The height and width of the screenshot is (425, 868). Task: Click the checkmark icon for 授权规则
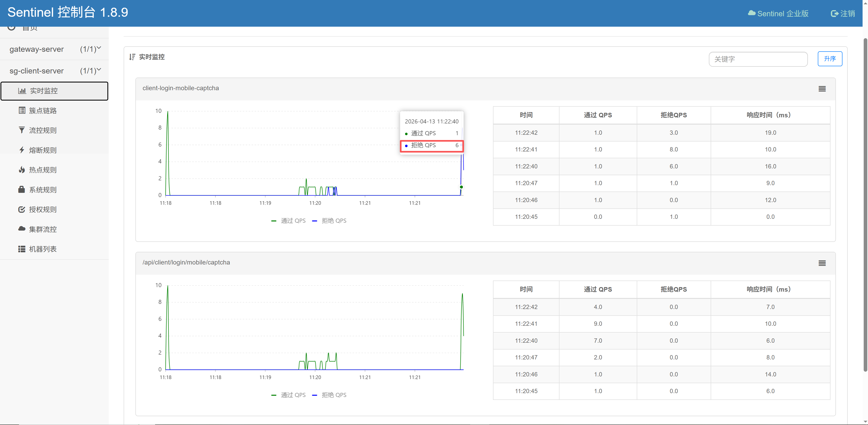[x=22, y=209]
